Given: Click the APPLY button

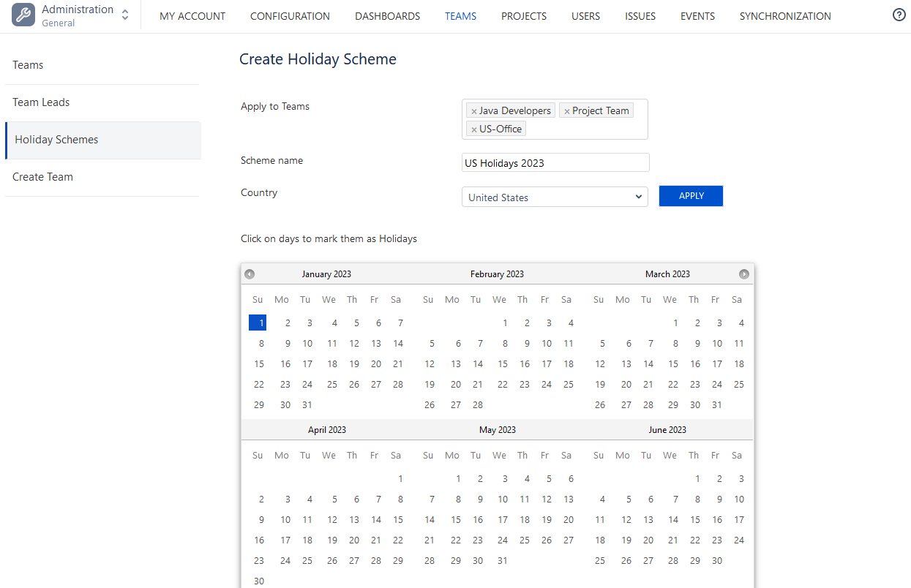Looking at the screenshot, I should point(691,196).
